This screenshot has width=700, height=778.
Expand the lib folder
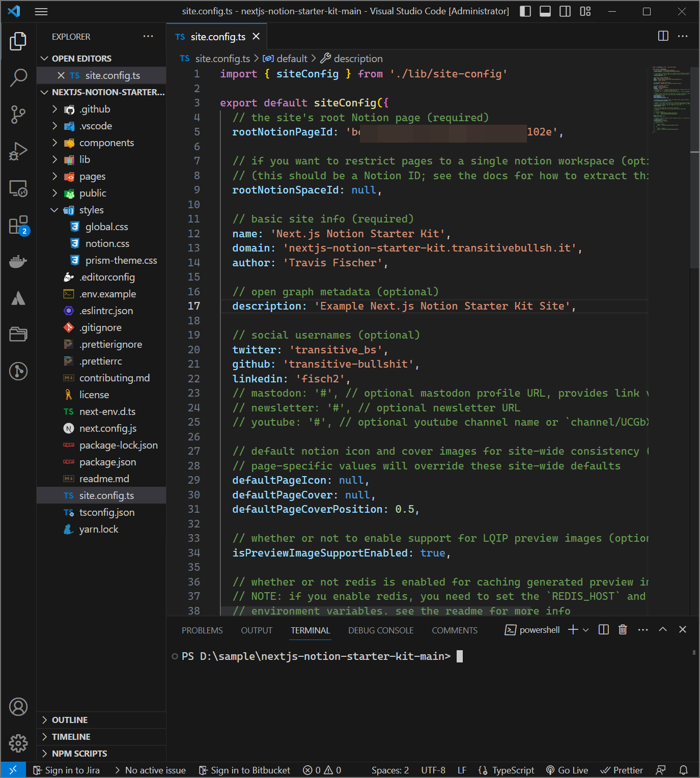(101, 159)
